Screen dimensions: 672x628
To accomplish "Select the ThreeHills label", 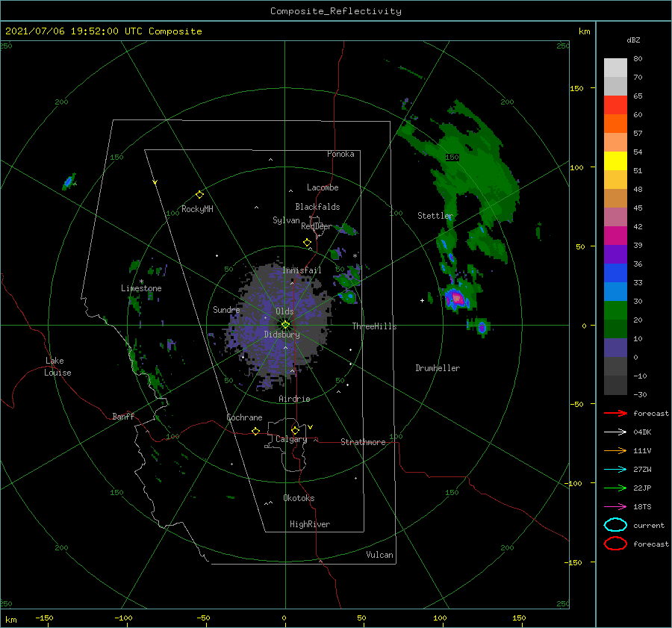I will [375, 326].
